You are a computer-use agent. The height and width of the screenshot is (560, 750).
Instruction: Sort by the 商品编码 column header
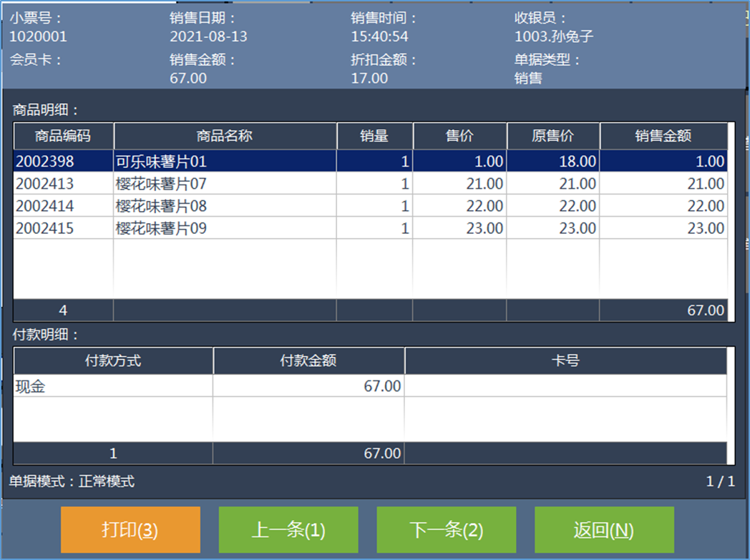(63, 136)
